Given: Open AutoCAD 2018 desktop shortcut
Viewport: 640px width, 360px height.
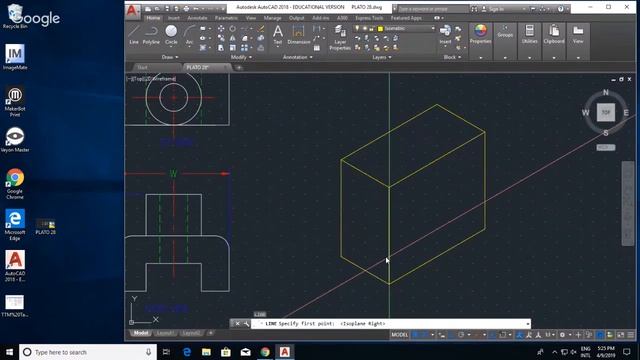Looking at the screenshot, I should tap(15, 266).
